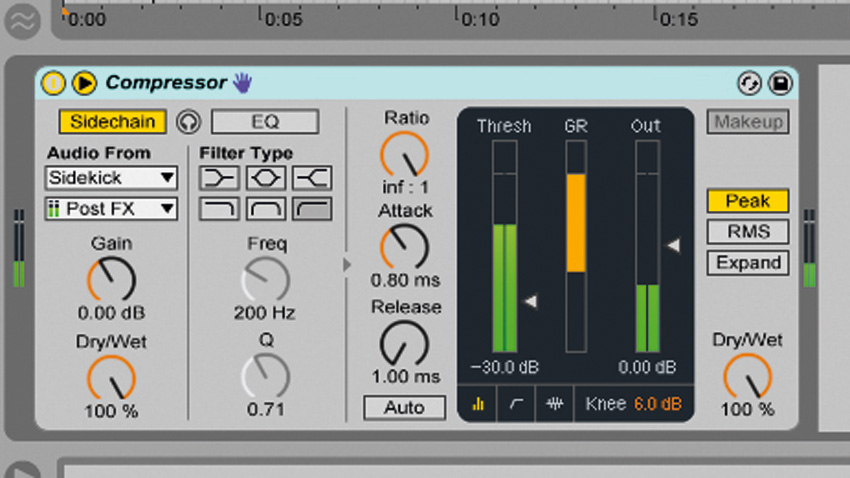Click the 0.80 ms attack value
The height and width of the screenshot is (478, 850).
pyautogui.click(x=405, y=280)
